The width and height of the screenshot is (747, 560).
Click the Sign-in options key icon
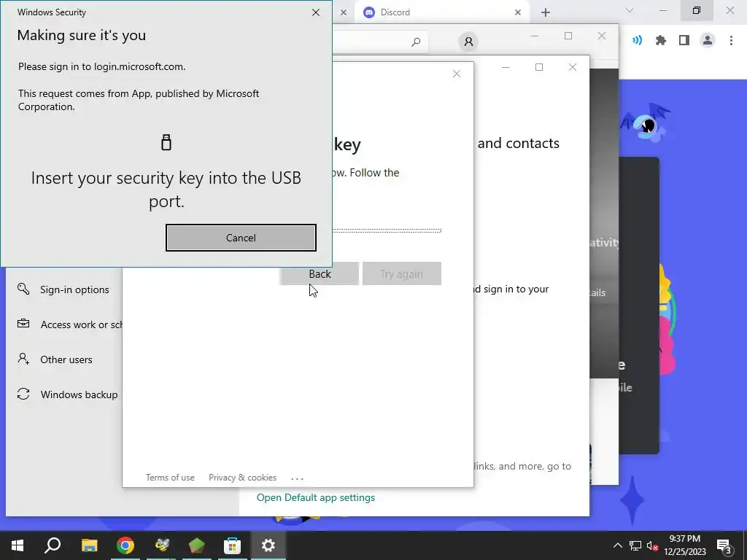click(23, 289)
